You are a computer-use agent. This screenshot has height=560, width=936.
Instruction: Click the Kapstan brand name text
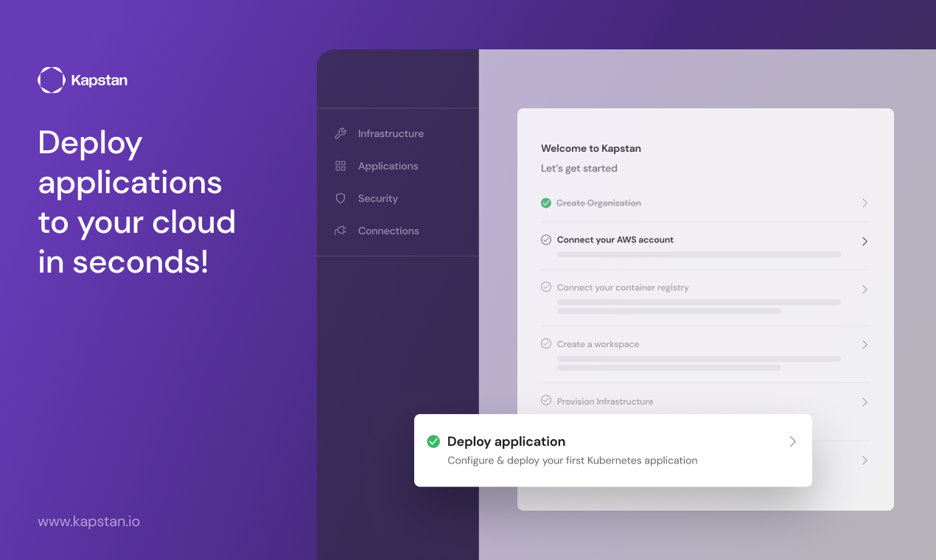click(x=99, y=80)
